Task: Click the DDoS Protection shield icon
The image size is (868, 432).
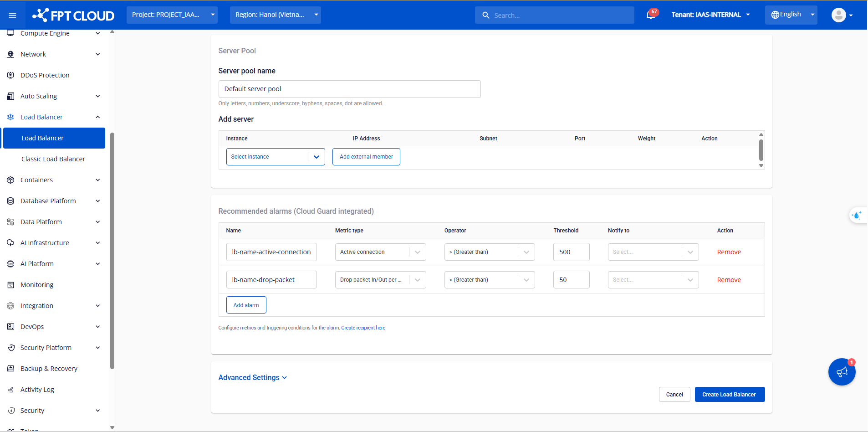Action: [x=10, y=75]
